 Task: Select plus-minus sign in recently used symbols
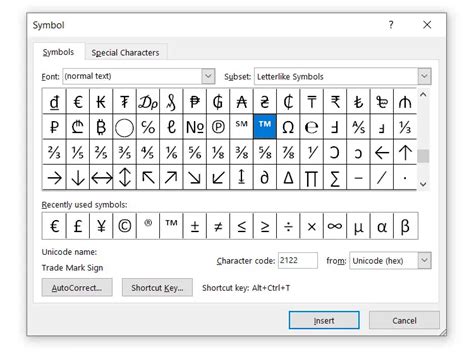(x=195, y=226)
